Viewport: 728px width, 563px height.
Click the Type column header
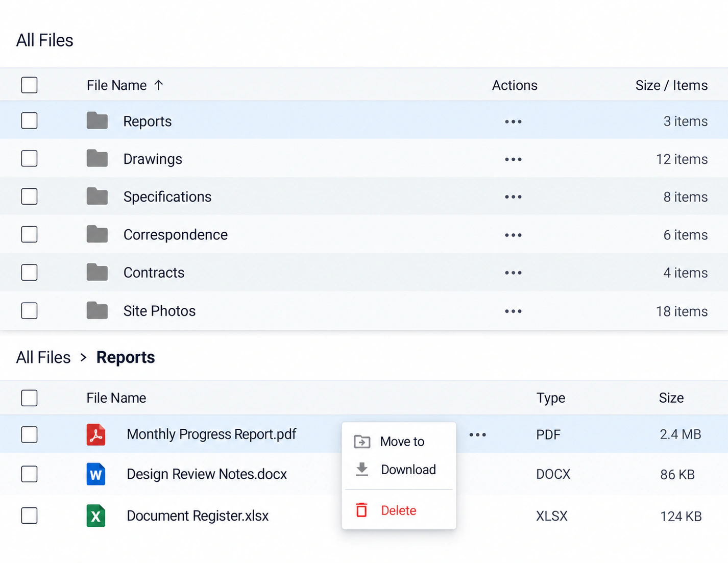(550, 398)
